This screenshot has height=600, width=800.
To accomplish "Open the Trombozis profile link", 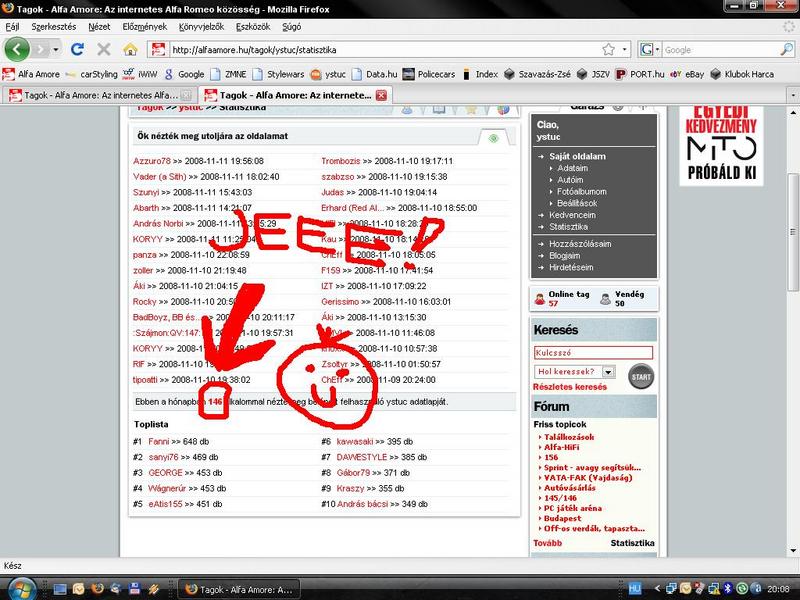I will [x=341, y=161].
